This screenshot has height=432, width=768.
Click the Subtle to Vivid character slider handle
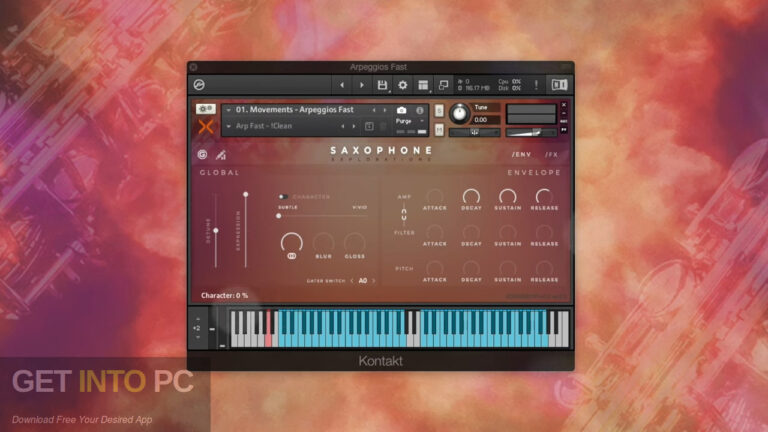tap(279, 216)
